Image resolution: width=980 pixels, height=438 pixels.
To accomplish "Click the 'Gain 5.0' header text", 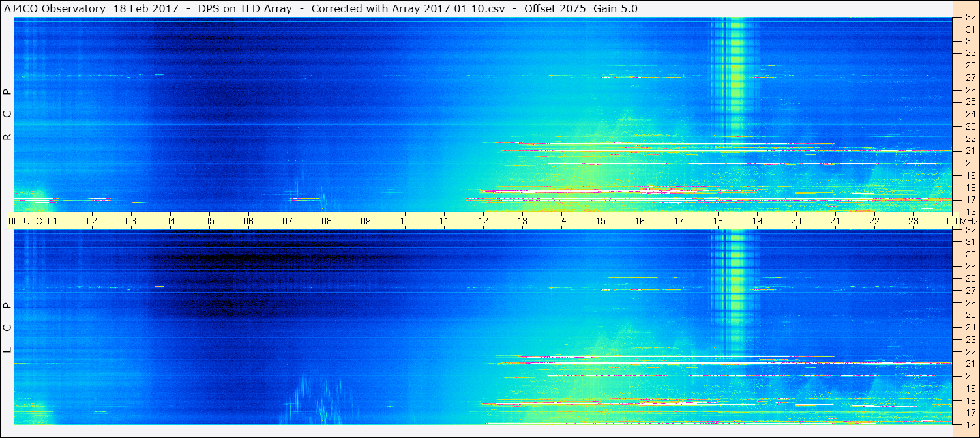I will coord(615,8).
